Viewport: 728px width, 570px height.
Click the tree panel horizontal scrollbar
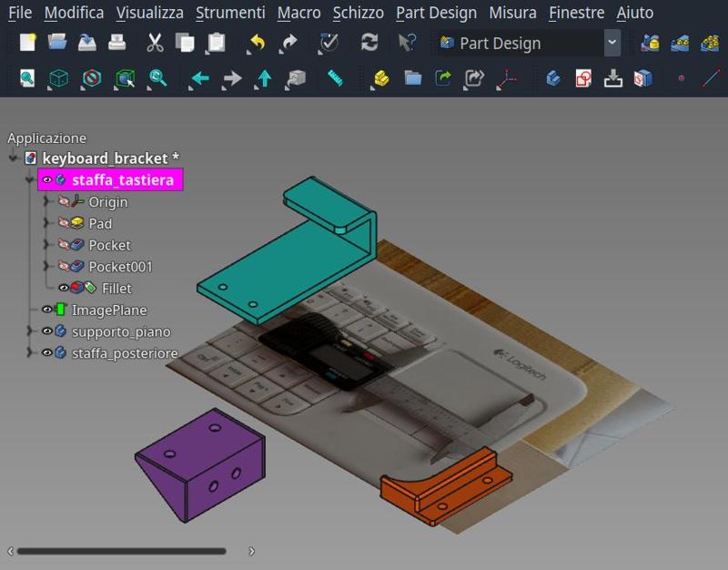[x=121, y=551]
